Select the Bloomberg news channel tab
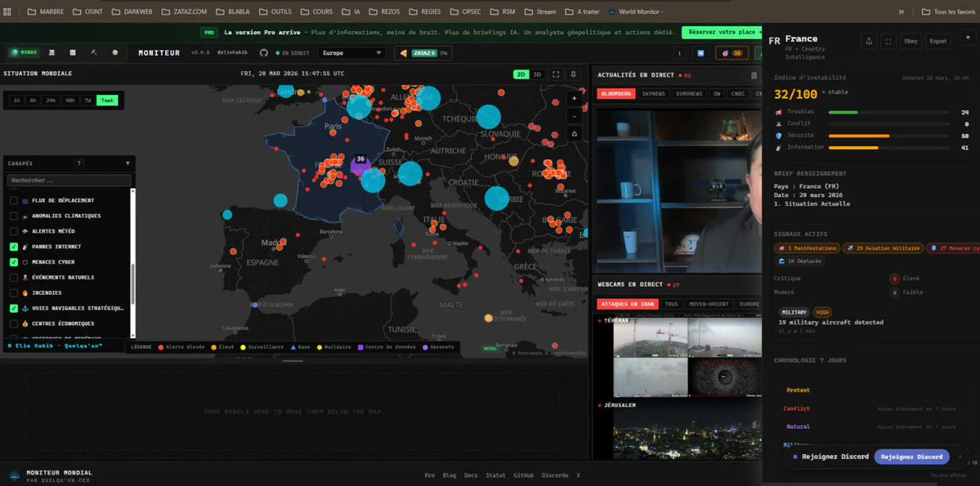This screenshot has height=486, width=980. (616, 94)
